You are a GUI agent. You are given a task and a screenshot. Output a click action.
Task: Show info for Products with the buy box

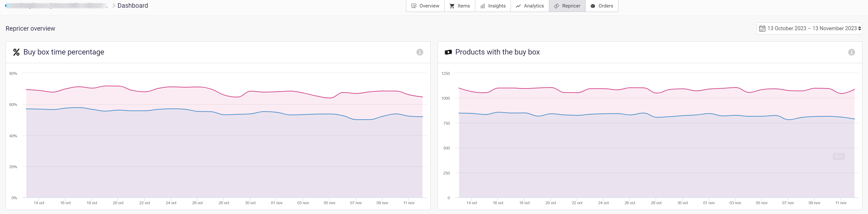pyautogui.click(x=851, y=52)
